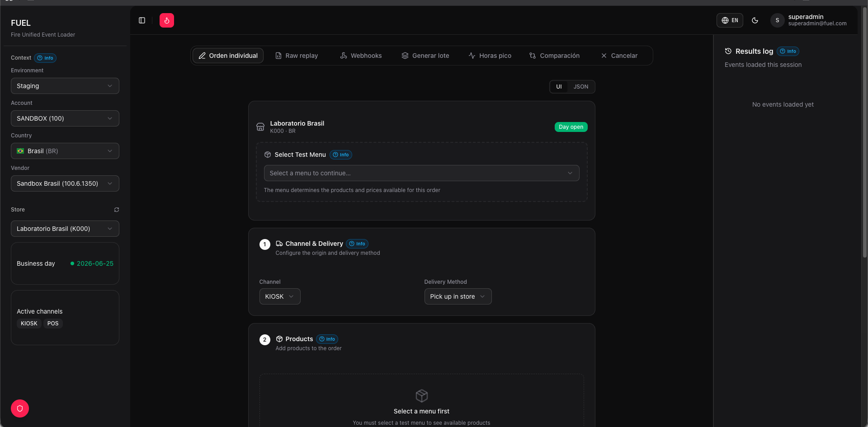
Task: Click the red shield button at sidebar bottom
Action: pyautogui.click(x=20, y=408)
